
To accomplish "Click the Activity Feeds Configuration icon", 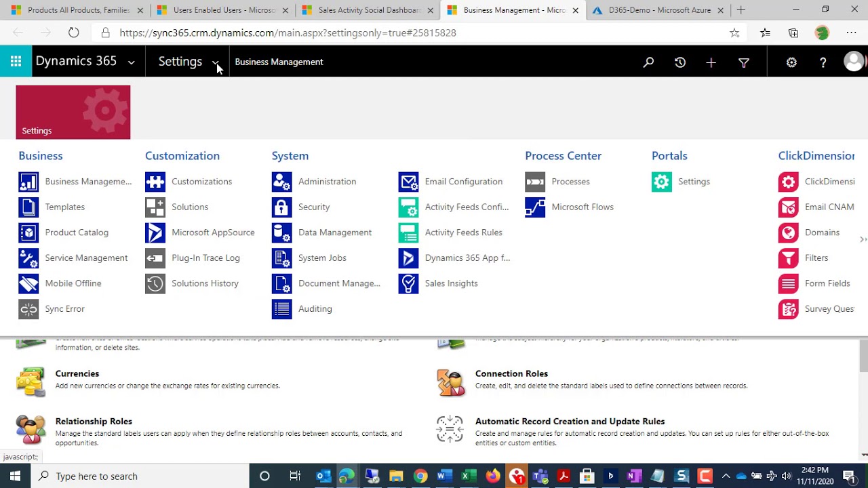I will point(409,207).
